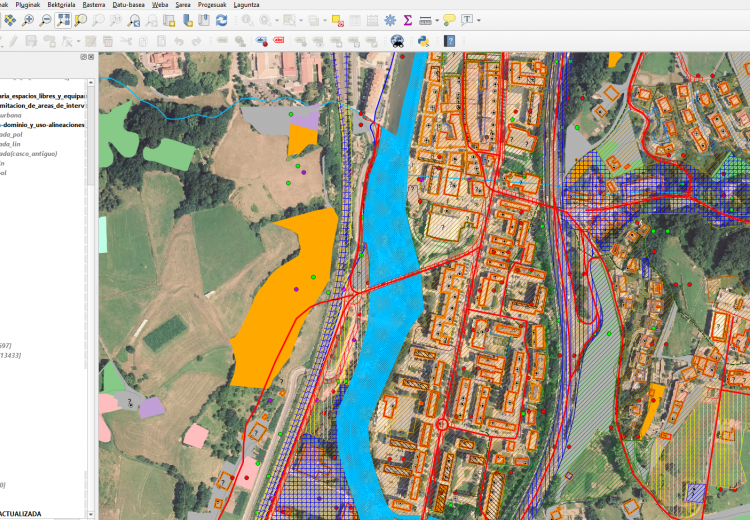The width and height of the screenshot is (750, 520).
Task: Open the Rasterra menu
Action: pyautogui.click(x=94, y=4)
